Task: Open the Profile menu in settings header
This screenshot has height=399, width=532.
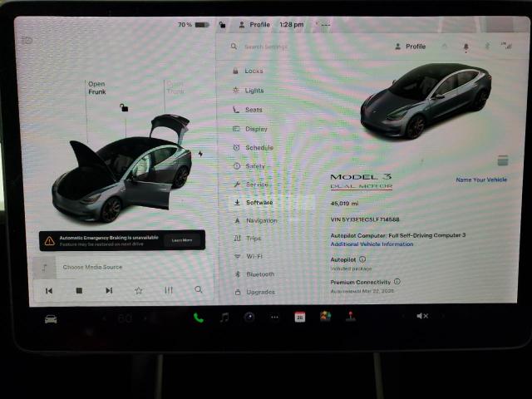Action: pyautogui.click(x=410, y=47)
